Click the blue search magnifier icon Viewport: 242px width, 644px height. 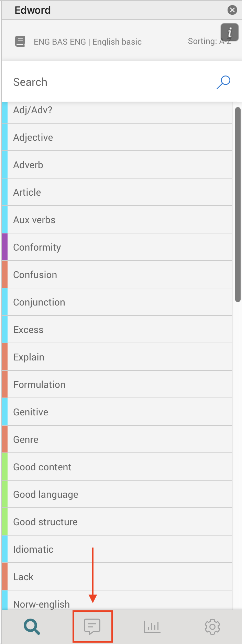point(223,82)
